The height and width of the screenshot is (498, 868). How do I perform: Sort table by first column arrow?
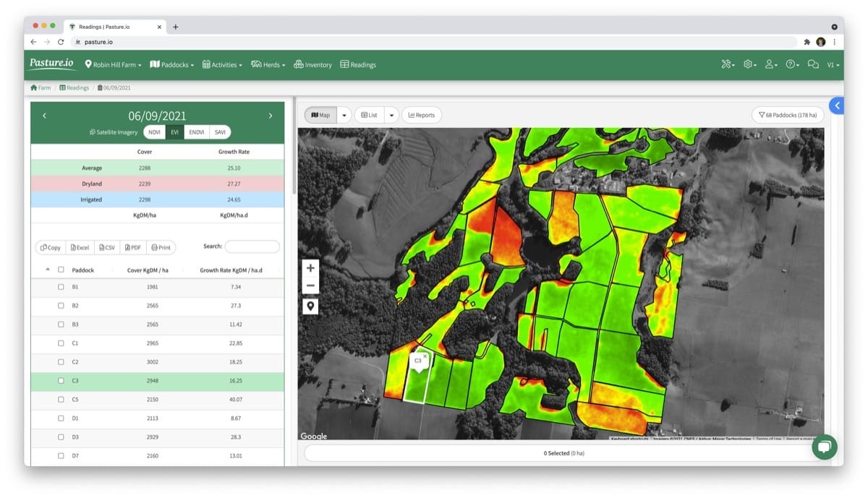pos(48,270)
